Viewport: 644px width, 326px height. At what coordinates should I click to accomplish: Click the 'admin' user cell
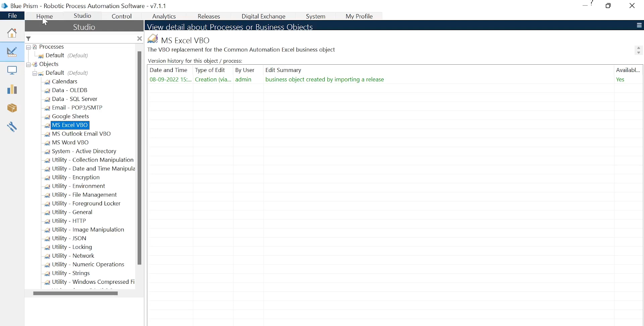tap(243, 80)
